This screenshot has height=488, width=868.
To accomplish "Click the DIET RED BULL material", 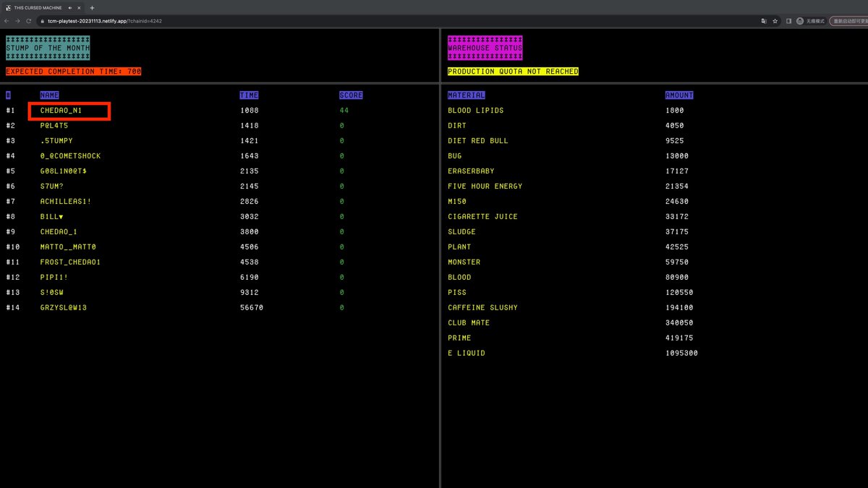I will (478, 141).
